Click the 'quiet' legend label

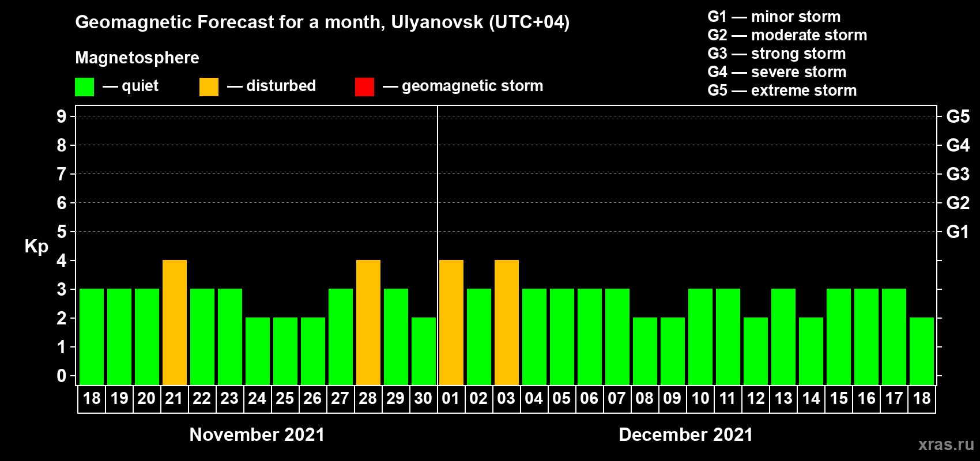point(140,86)
